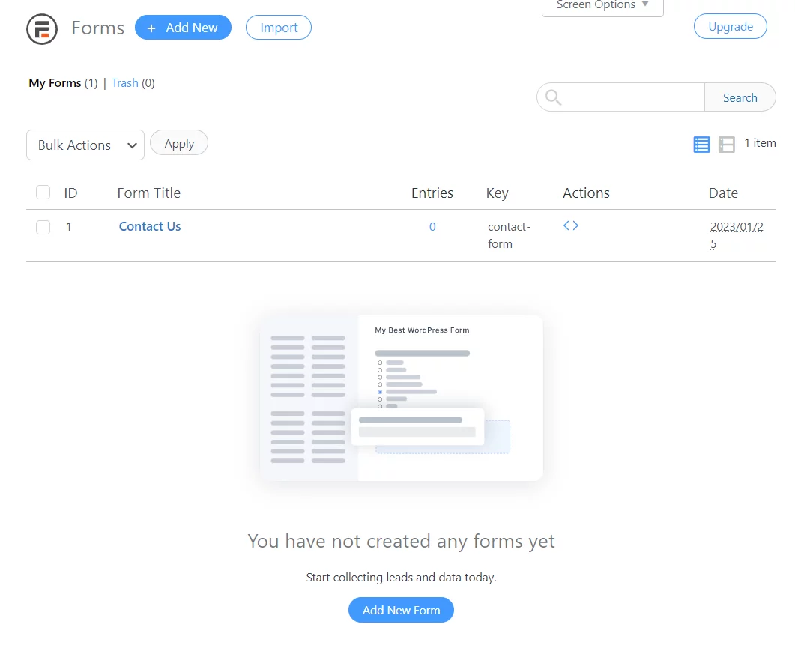Click the Forms page heading
The height and width of the screenshot is (672, 795).
point(98,28)
